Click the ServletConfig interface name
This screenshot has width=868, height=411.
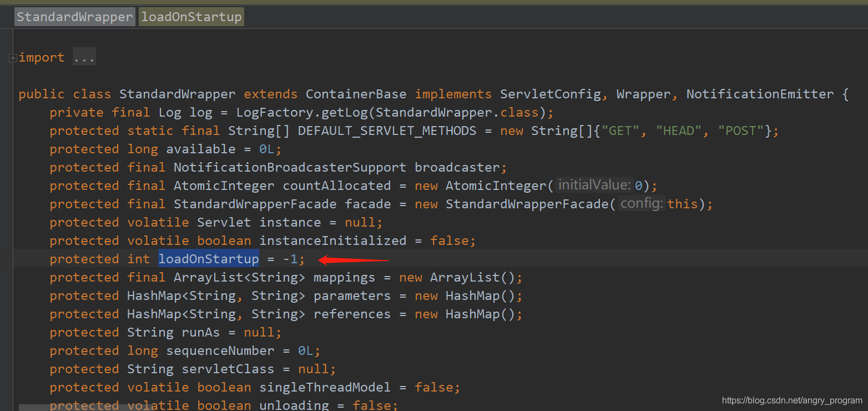550,94
